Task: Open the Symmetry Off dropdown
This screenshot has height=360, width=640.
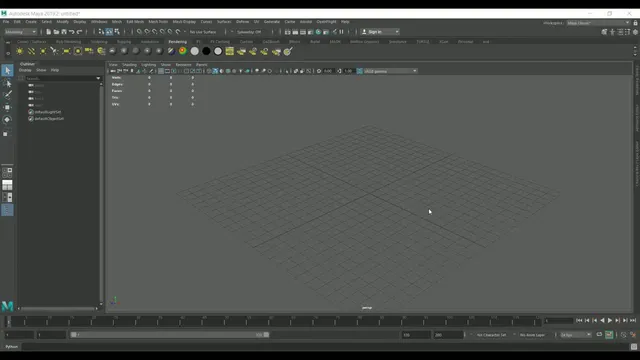Action: 249,32
